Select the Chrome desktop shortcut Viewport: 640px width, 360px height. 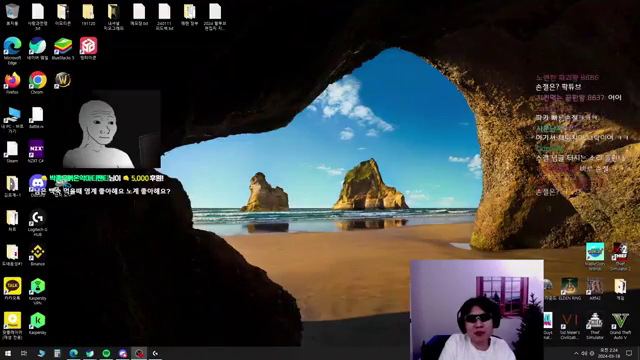pos(37,83)
